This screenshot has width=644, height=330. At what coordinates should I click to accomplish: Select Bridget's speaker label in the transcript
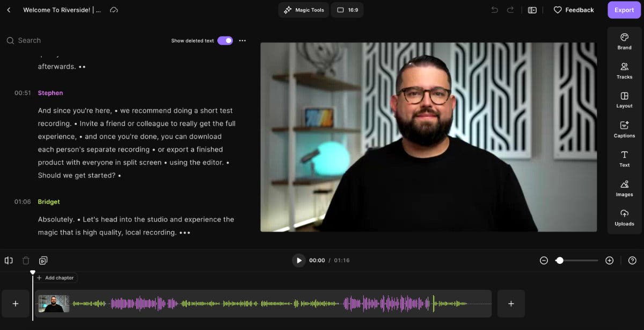point(49,202)
